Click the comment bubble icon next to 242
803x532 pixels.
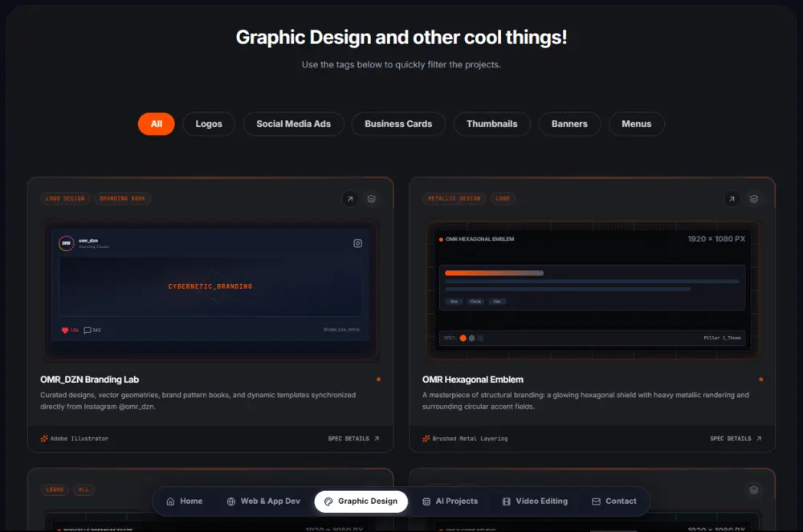click(x=87, y=331)
